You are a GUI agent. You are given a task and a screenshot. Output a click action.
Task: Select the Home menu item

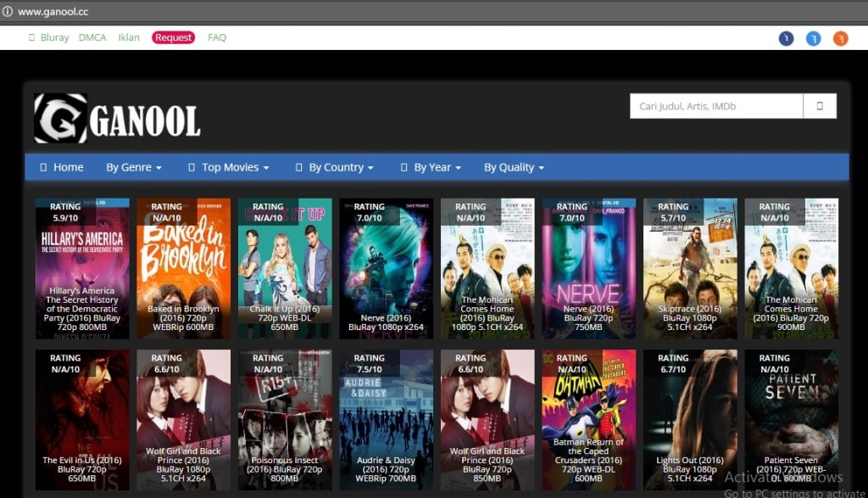coord(68,166)
